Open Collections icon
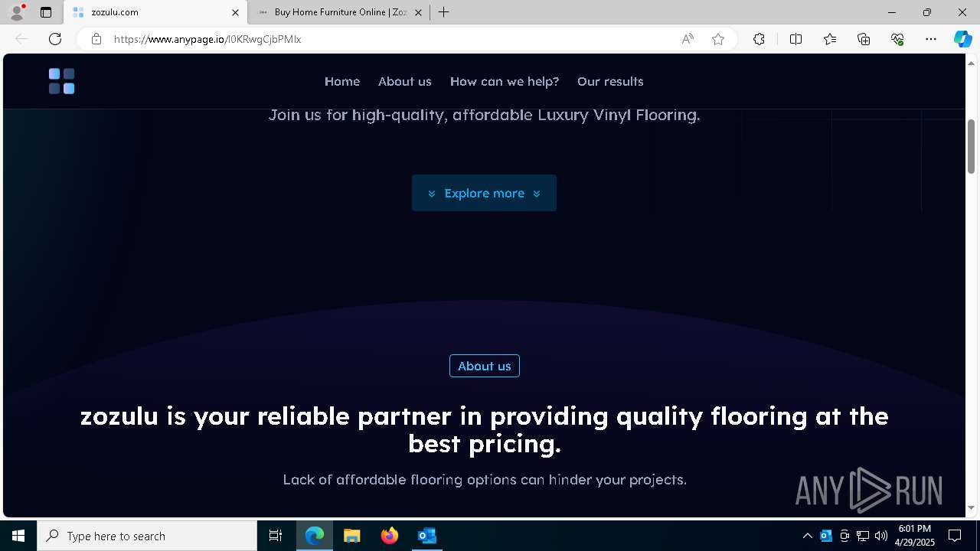The image size is (980, 551). point(864,39)
